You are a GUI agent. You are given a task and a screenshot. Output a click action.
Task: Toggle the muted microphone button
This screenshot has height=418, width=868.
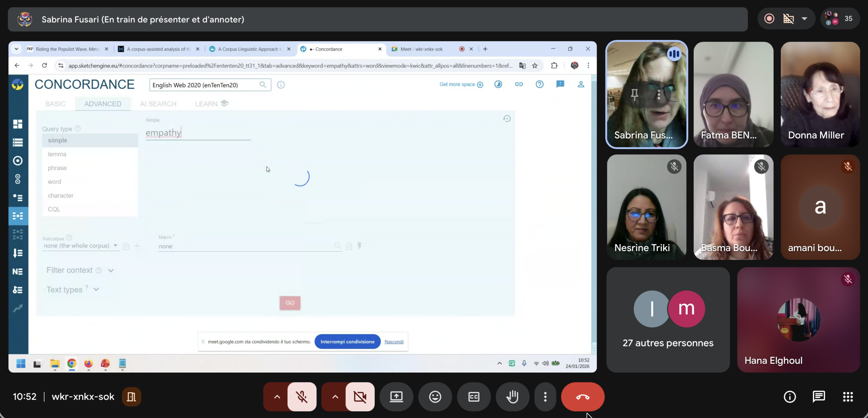302,397
